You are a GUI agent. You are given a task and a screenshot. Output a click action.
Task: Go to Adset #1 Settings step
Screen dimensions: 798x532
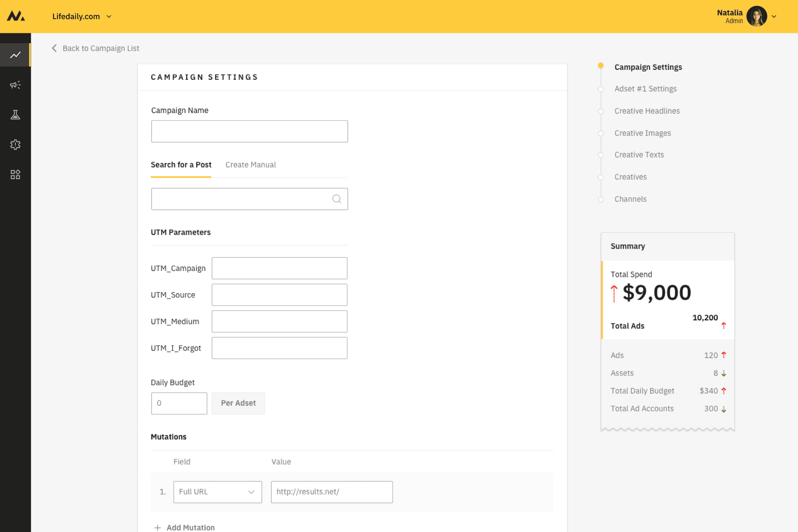(645, 89)
